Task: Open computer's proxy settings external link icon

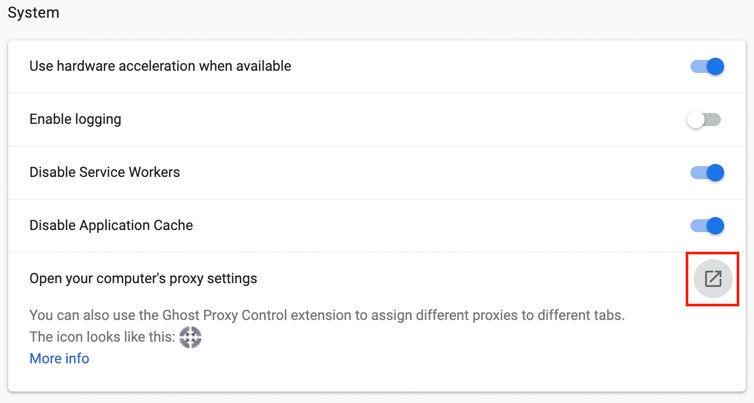Action: coord(712,279)
